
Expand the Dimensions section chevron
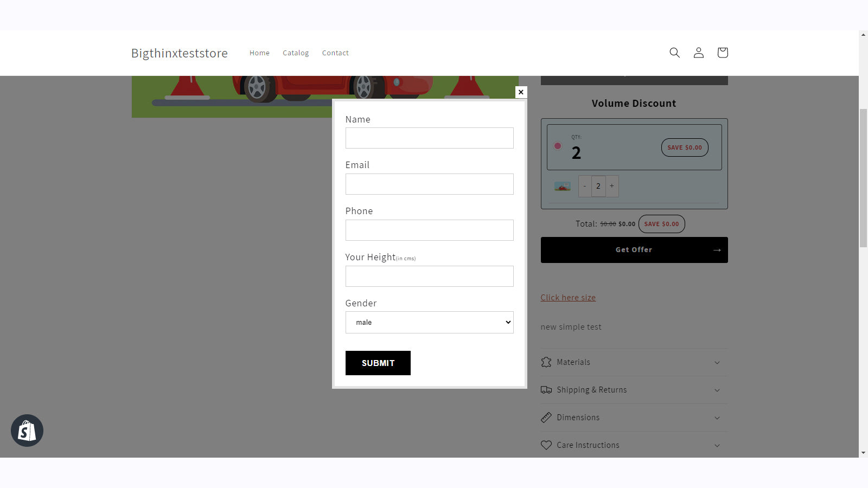click(717, 418)
